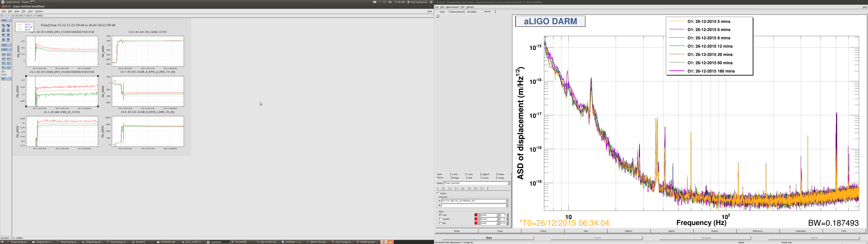
Task: Click the large Z zoom-in icon
Action: [x=3, y=30]
